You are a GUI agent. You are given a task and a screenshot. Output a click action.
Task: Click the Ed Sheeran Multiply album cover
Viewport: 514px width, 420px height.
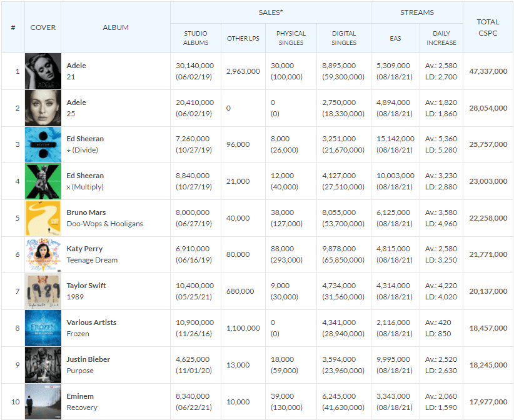pos(43,181)
